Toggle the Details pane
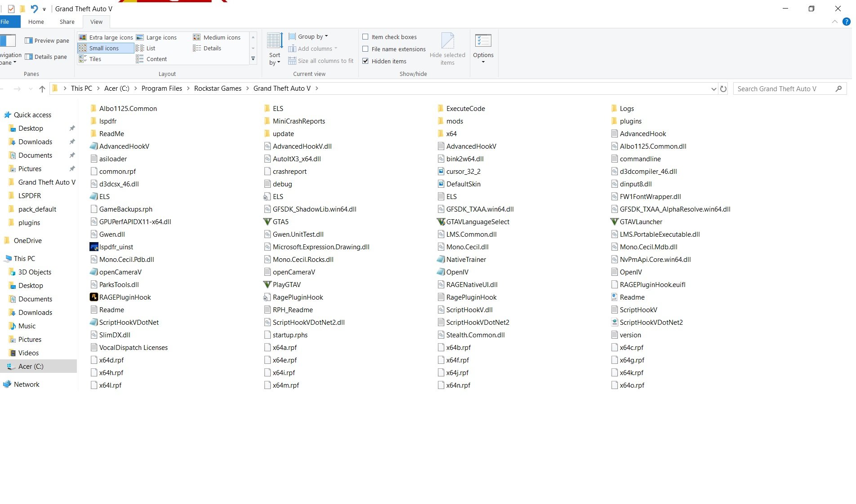 tap(46, 57)
